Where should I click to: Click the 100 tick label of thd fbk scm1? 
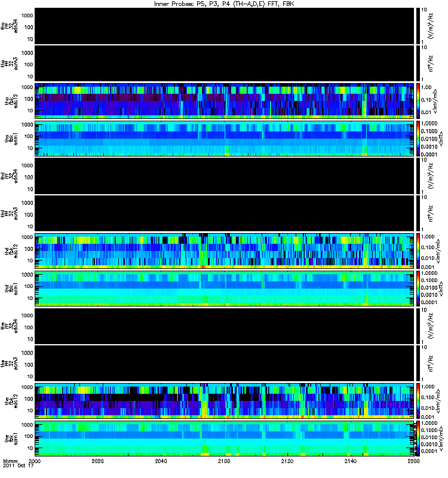coord(29,286)
